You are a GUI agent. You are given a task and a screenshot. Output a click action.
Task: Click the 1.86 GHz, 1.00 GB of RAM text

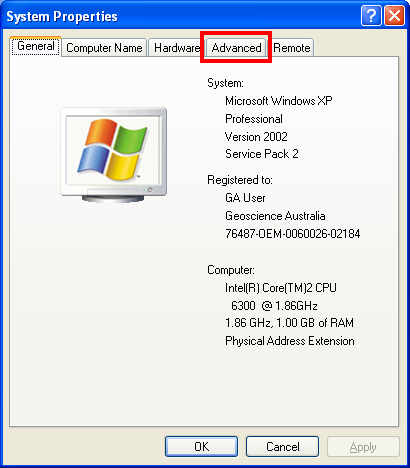click(289, 323)
